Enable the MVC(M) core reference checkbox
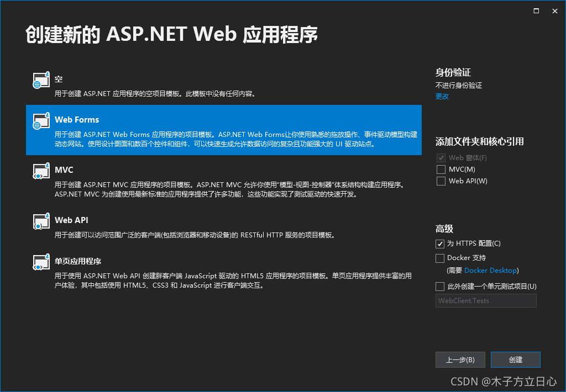 click(441, 169)
